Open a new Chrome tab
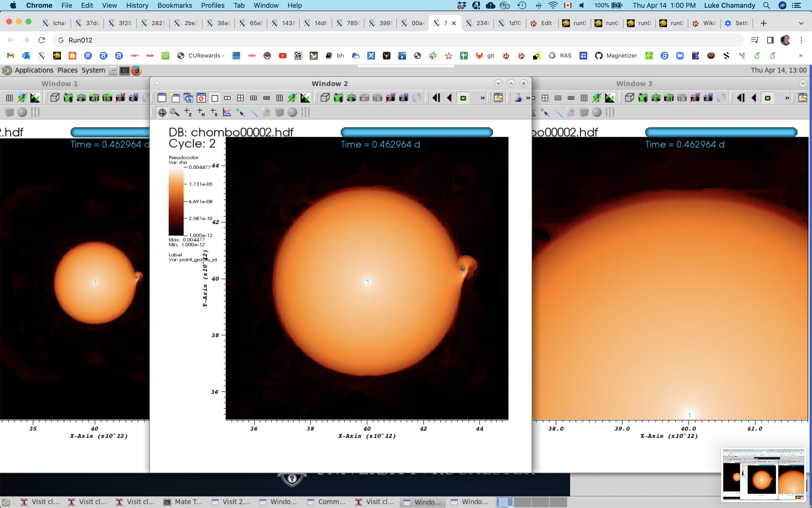 tap(764, 23)
